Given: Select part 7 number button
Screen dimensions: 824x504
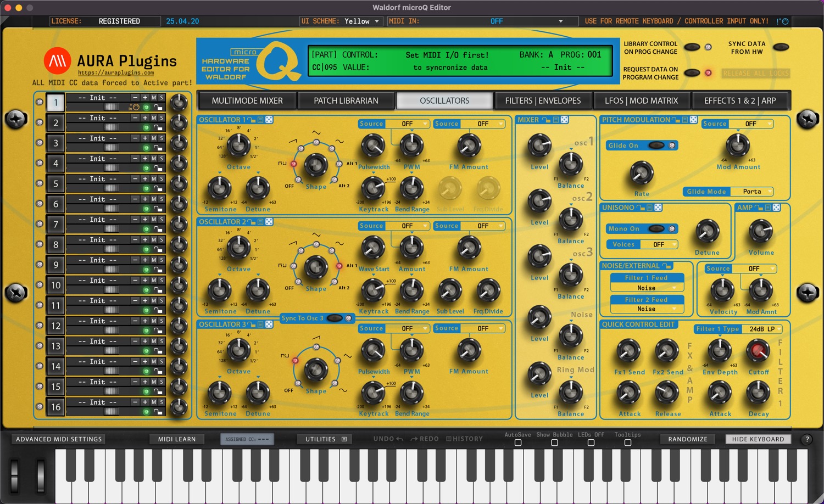Looking at the screenshot, I should (55, 224).
